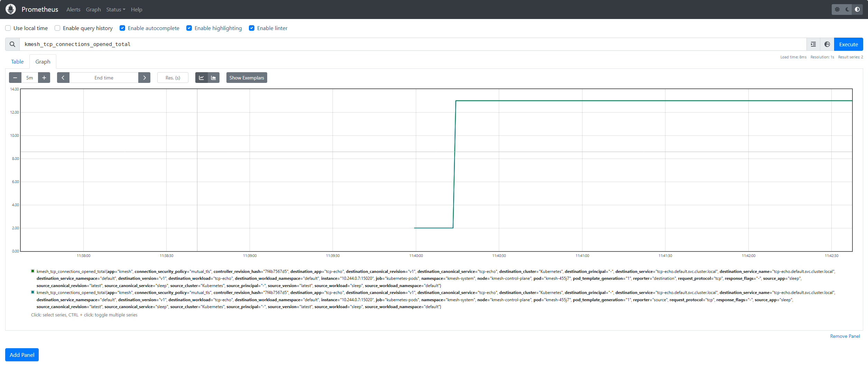Screen dimensions: 868x371
Task: Click the Prometheus flame logo
Action: pos(11,9)
